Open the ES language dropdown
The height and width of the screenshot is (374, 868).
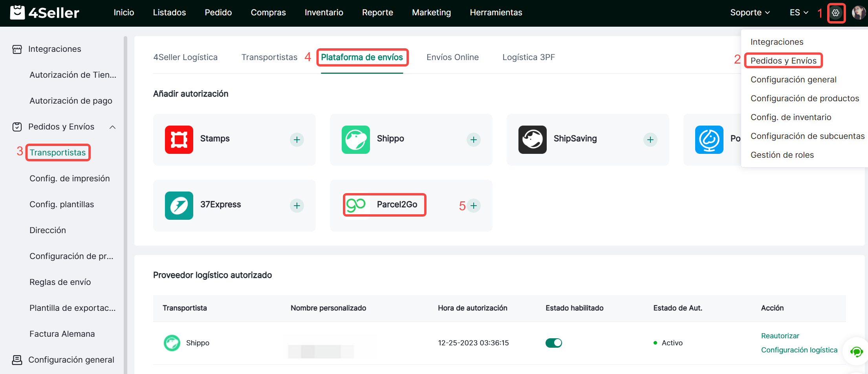[798, 13]
